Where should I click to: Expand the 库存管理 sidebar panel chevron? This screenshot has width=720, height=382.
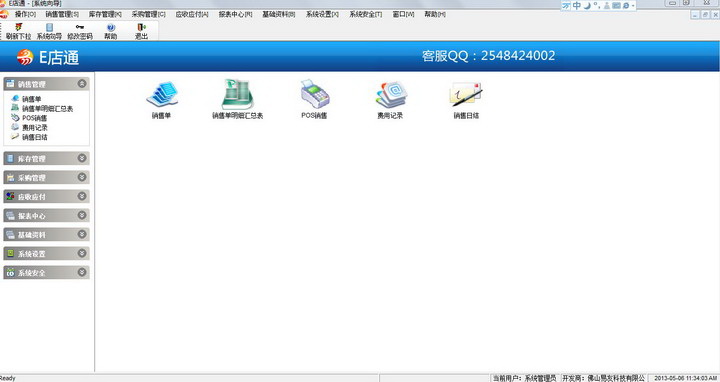(82, 158)
